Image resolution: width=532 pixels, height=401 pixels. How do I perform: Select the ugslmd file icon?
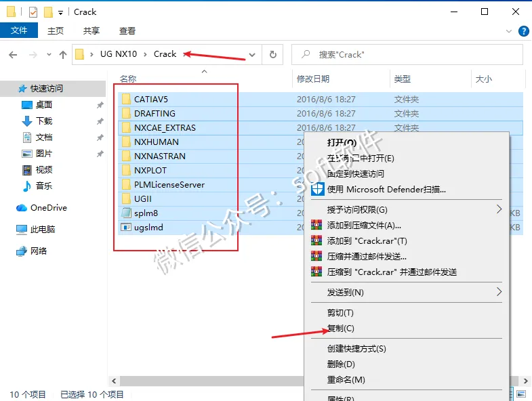click(126, 228)
